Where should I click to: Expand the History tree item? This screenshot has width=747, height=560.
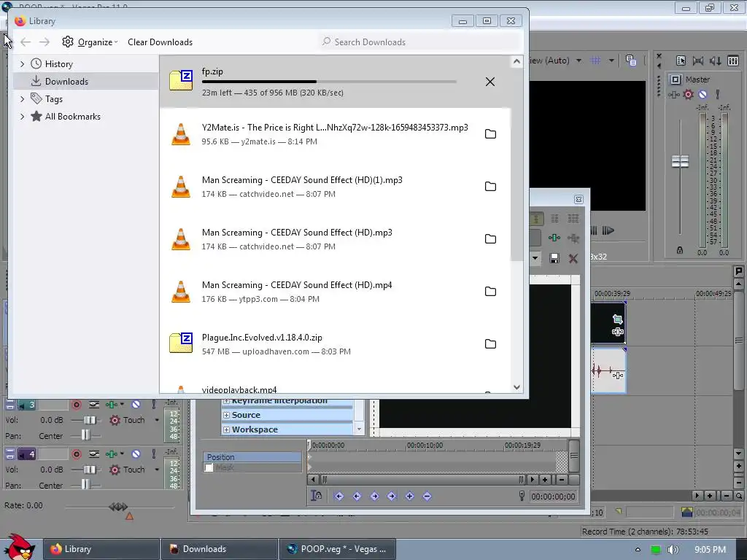click(x=22, y=64)
